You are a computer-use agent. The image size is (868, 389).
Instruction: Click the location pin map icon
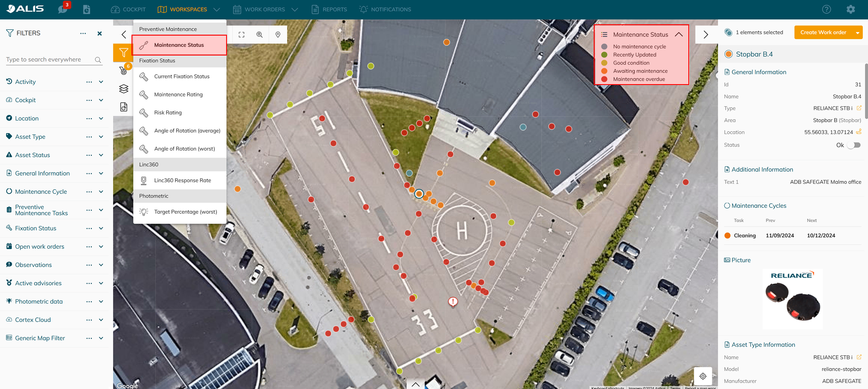[x=278, y=35]
